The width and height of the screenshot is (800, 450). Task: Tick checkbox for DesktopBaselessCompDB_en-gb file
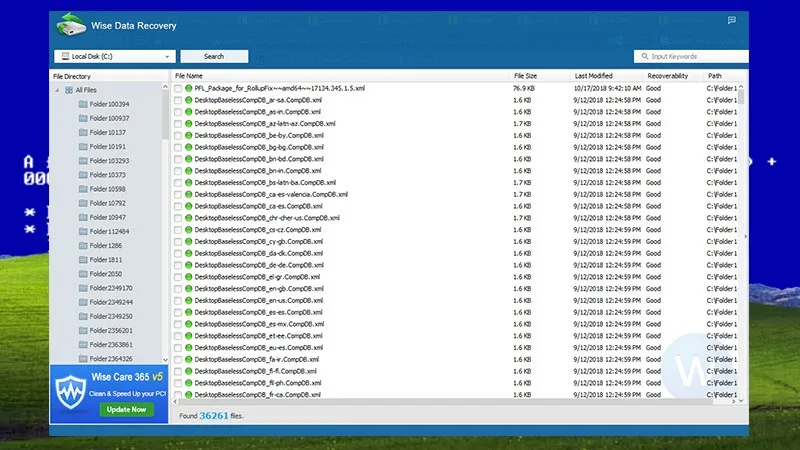(178, 289)
